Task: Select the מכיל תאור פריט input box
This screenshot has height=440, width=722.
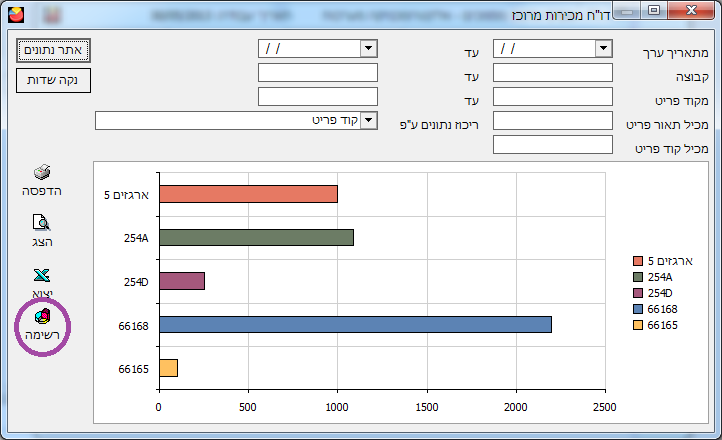Action: (x=552, y=120)
